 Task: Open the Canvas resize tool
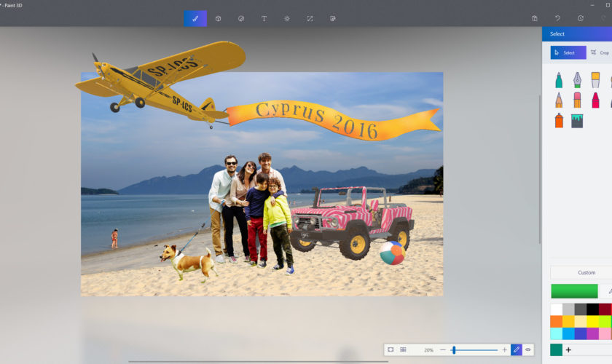[310, 18]
